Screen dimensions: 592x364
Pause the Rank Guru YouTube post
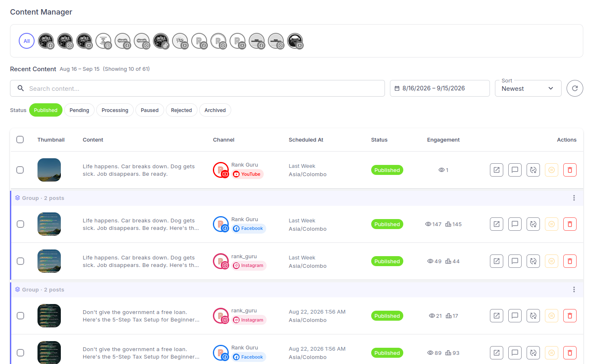[x=552, y=170]
